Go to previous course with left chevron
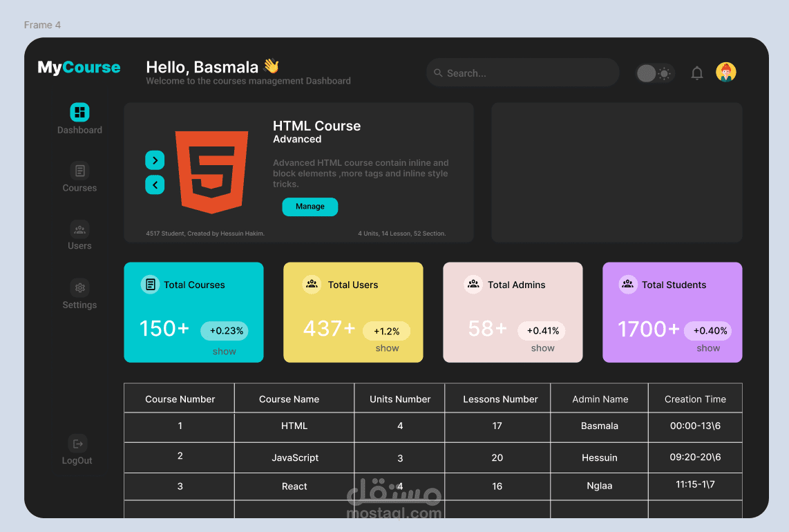 point(155,184)
